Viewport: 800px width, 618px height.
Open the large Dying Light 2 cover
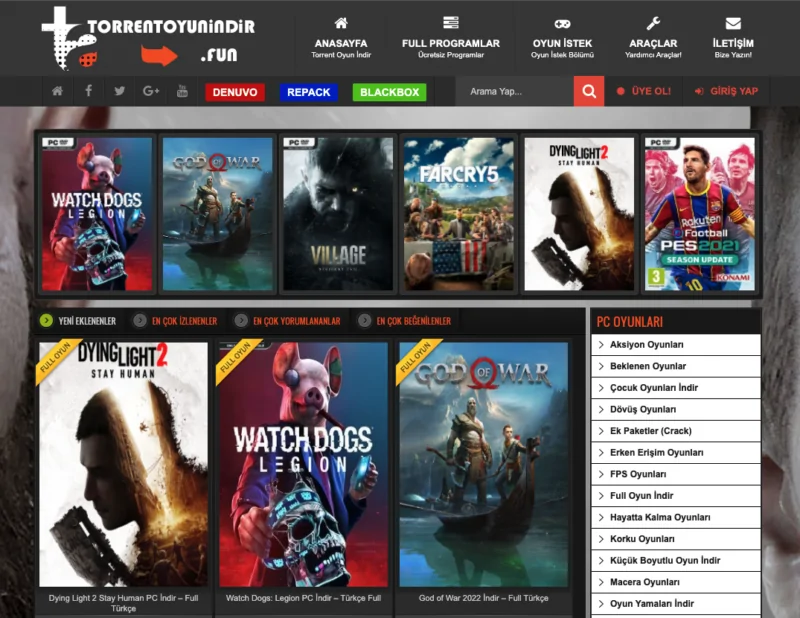pos(123,464)
